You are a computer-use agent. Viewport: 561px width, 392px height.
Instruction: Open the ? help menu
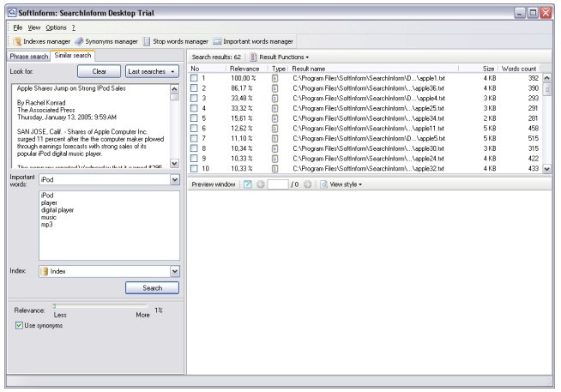[74, 27]
